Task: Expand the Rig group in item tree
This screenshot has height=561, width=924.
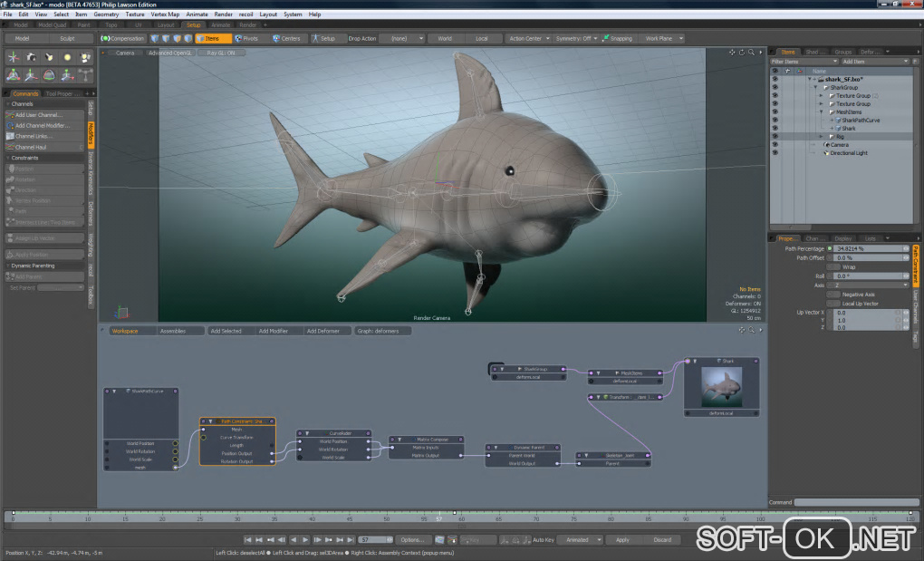Action: [821, 137]
